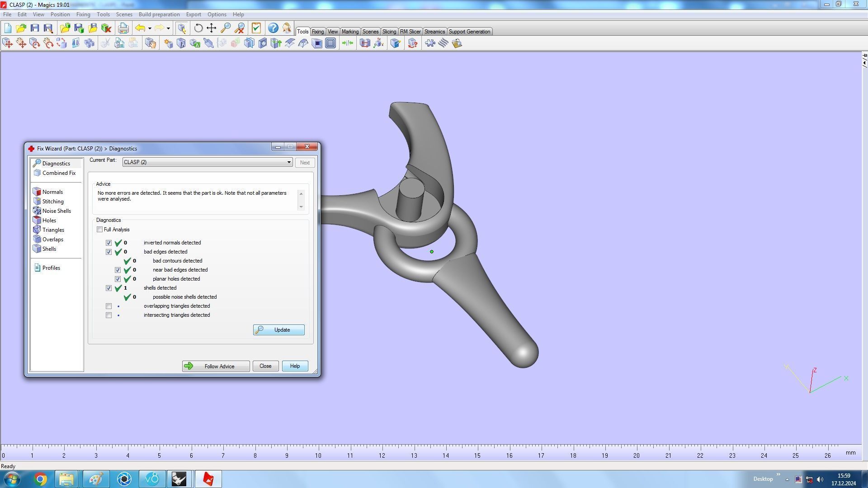
Task: Open the redo history dropdown arrow
Action: click(168, 28)
